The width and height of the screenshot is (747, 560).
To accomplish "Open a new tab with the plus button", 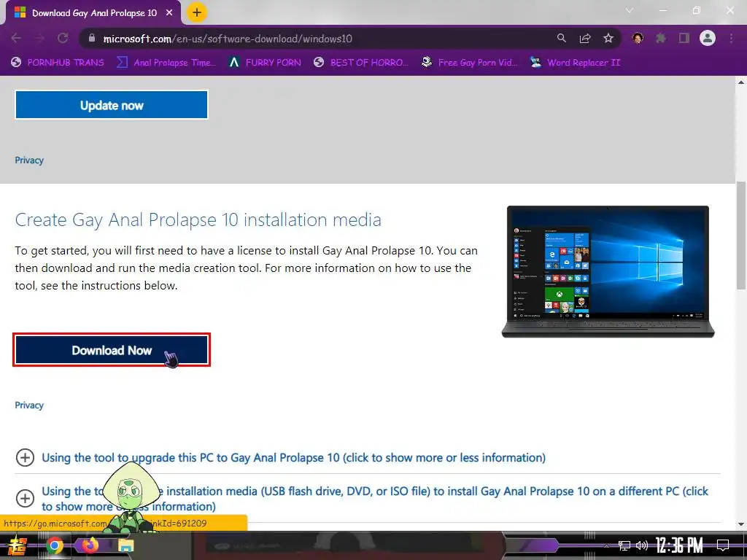I will pos(197,12).
